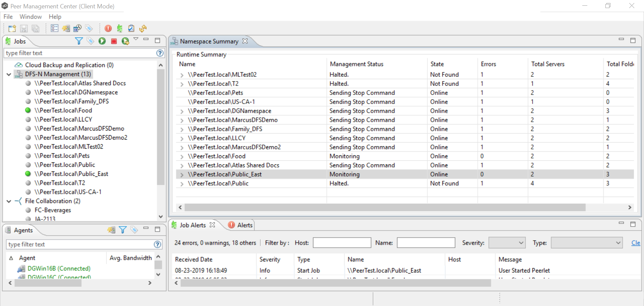Expand the \\PeerTest.local\DGNamespace table row
644x306 pixels.
182,111
